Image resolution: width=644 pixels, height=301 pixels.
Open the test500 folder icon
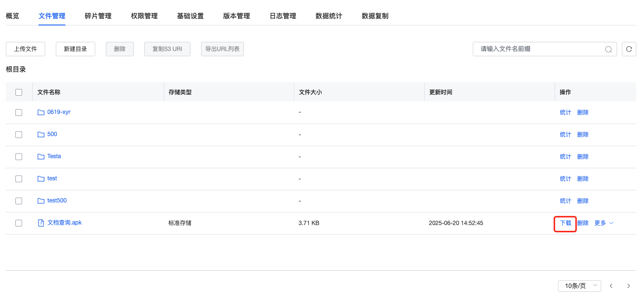(41, 201)
